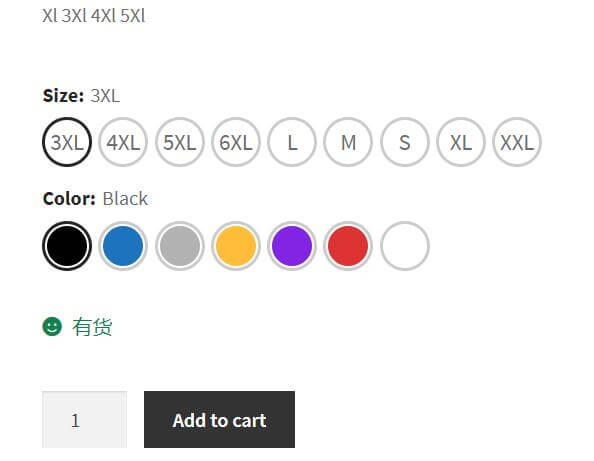Pick the 5XL size circle
The height and width of the screenshot is (461, 594).
coord(180,142)
